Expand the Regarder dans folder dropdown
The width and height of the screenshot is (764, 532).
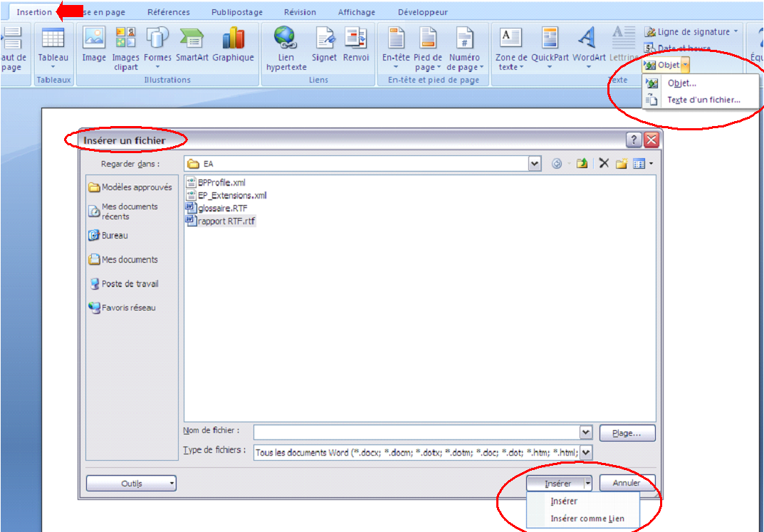click(x=535, y=164)
